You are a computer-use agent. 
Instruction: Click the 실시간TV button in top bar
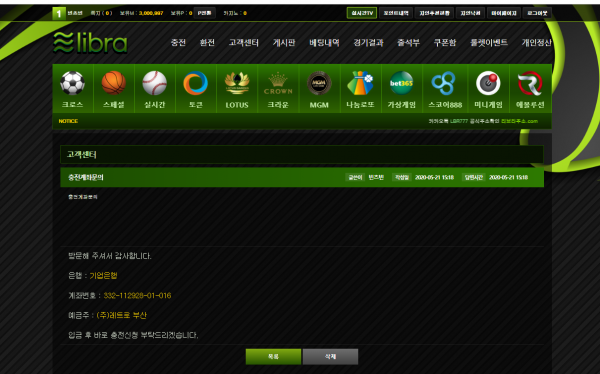362,13
